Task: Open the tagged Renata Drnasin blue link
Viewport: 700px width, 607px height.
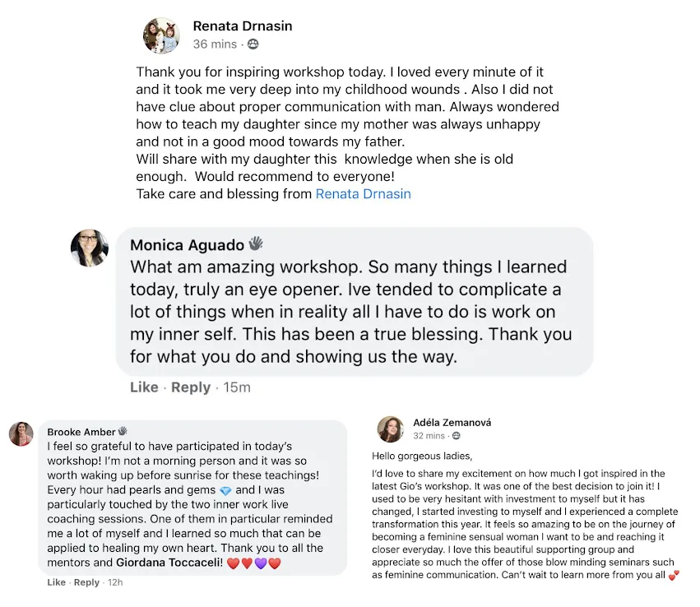Action: 363,194
